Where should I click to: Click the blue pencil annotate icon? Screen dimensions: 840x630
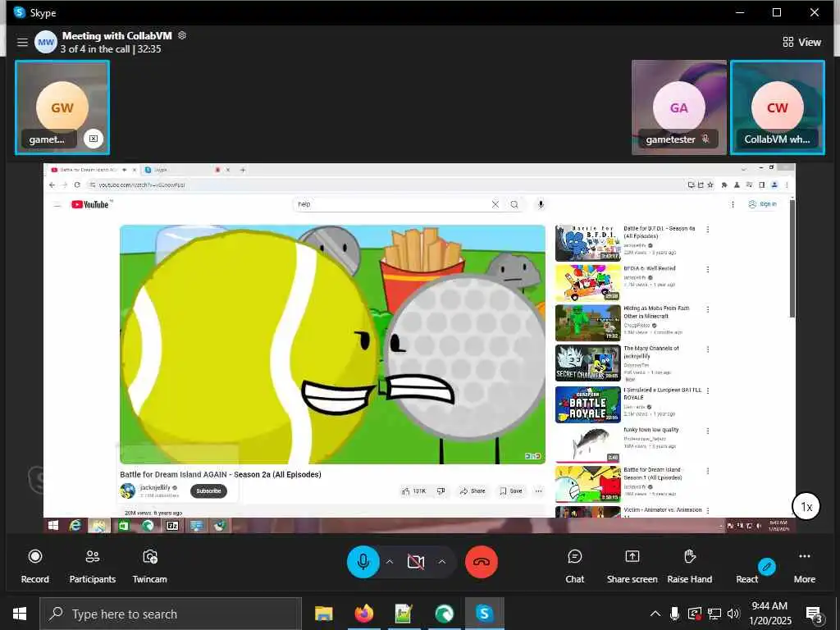tap(767, 567)
